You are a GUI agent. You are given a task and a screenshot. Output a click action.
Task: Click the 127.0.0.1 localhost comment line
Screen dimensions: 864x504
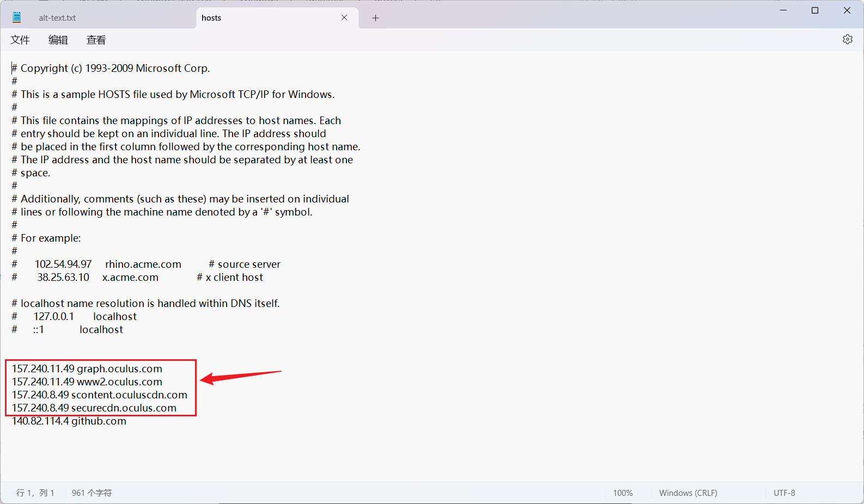coord(74,317)
